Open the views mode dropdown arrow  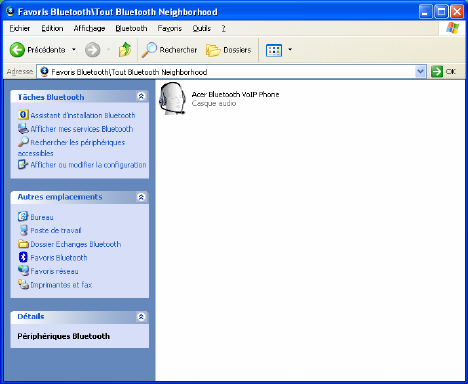290,50
